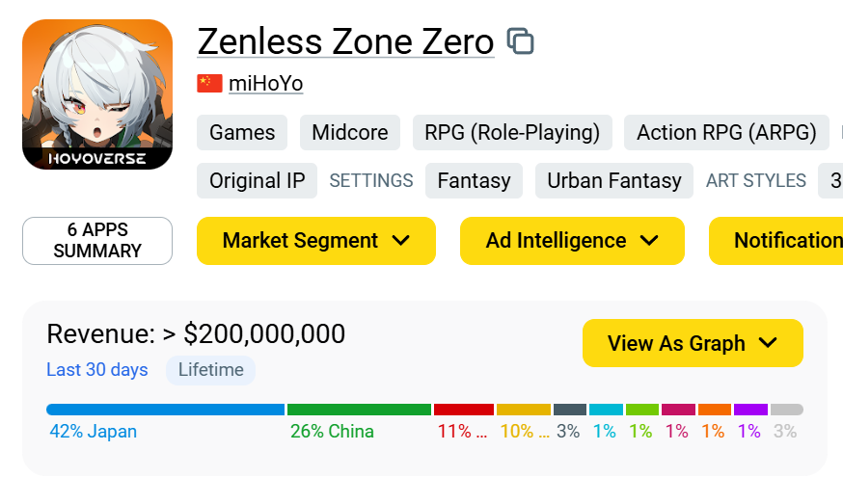Select the Original IP tag
The width and height of the screenshot is (843, 504).
(257, 180)
